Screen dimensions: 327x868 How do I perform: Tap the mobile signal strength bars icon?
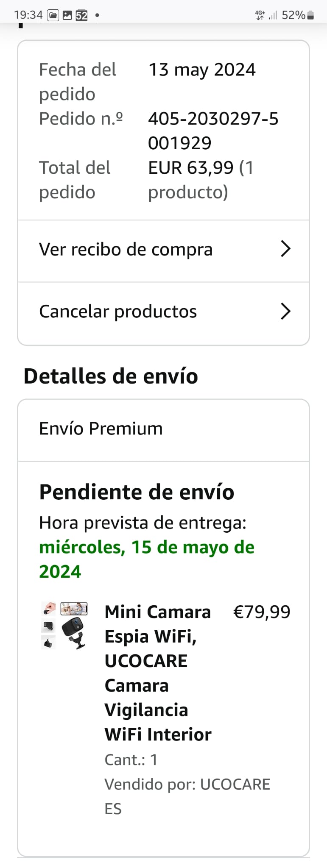pyautogui.click(x=273, y=16)
